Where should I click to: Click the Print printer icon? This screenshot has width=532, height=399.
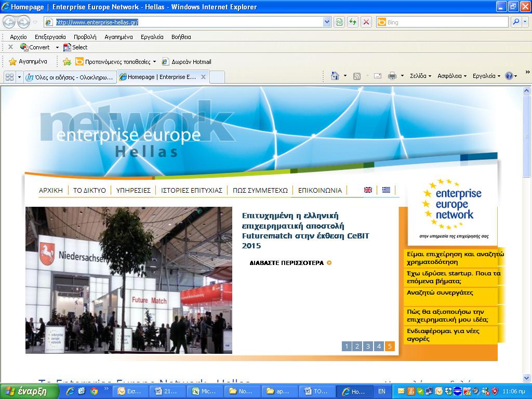392,76
